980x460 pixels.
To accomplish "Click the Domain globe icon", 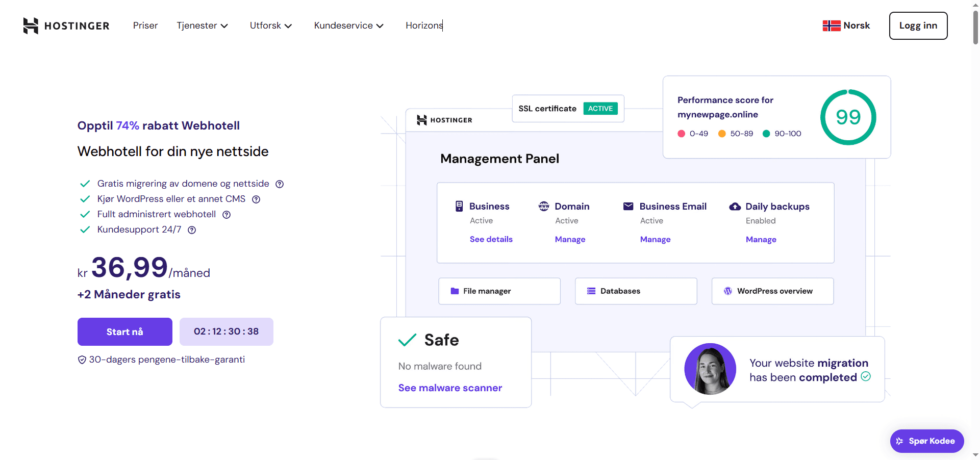I will 544,206.
